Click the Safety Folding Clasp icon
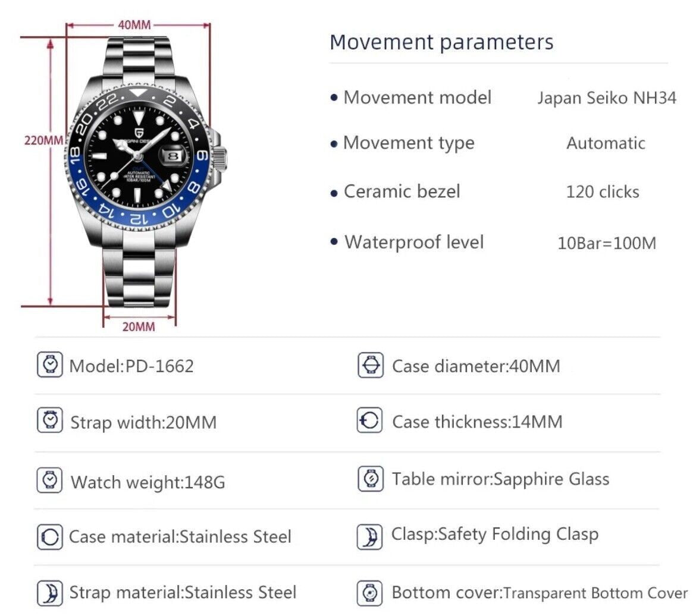Screen dimensions: 696x616 tap(370, 536)
